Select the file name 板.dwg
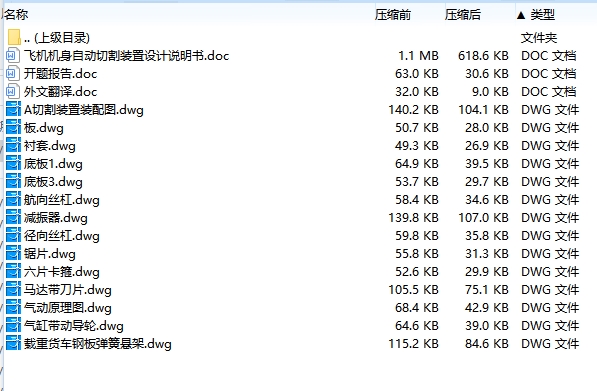The height and width of the screenshot is (391, 597). pos(44,128)
